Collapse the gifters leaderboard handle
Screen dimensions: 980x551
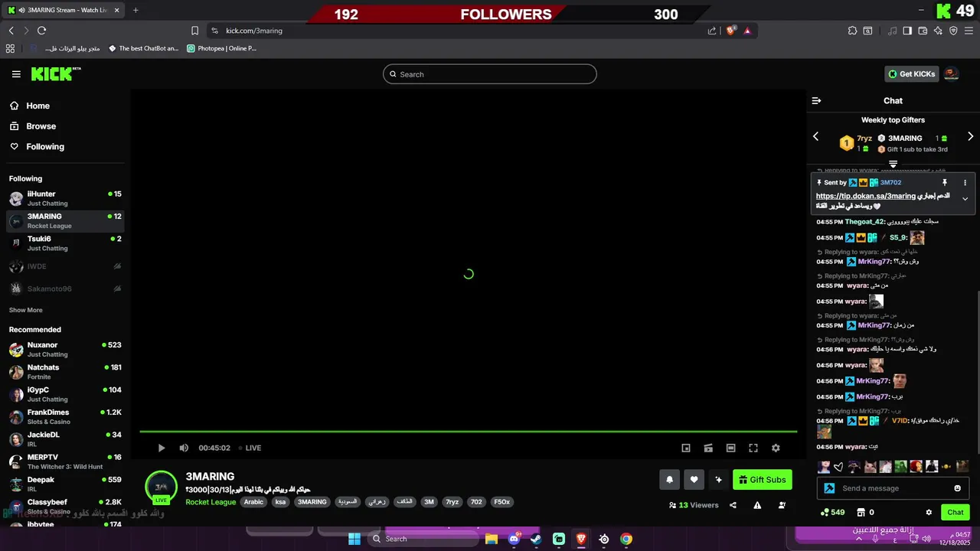893,165
